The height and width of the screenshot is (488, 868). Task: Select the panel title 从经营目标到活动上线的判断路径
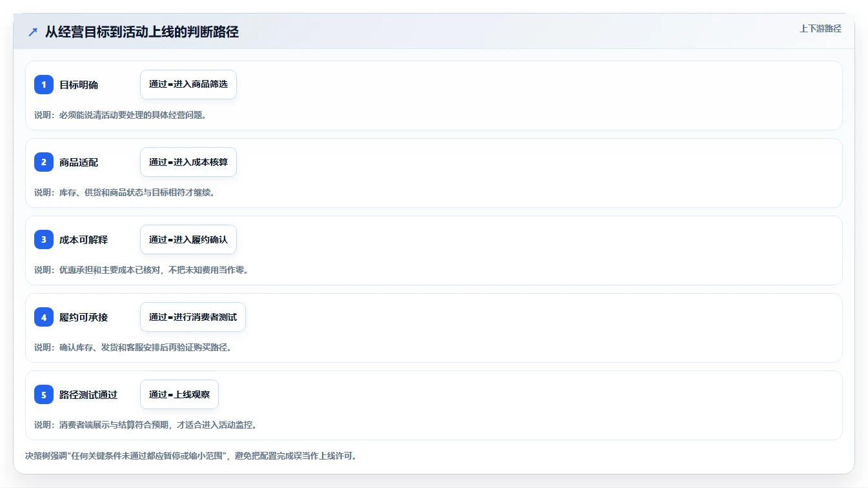[x=142, y=32]
